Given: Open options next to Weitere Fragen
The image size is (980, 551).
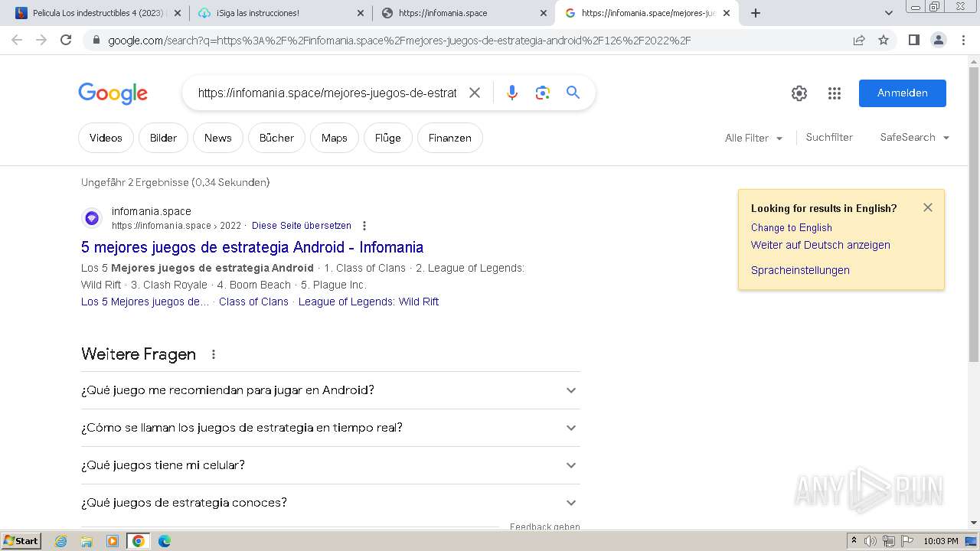Looking at the screenshot, I should pyautogui.click(x=214, y=354).
